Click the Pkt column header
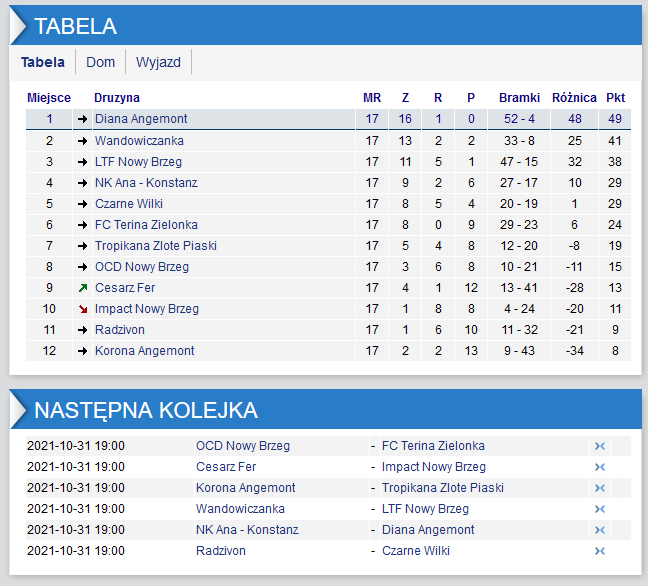The image size is (648, 586). tap(616, 98)
